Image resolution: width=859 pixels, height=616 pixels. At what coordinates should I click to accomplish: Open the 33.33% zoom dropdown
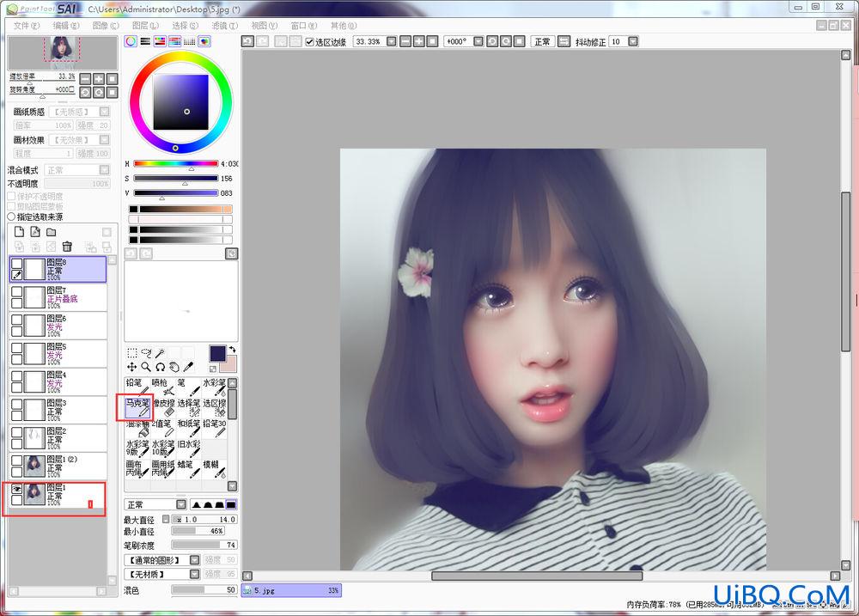coord(391,41)
